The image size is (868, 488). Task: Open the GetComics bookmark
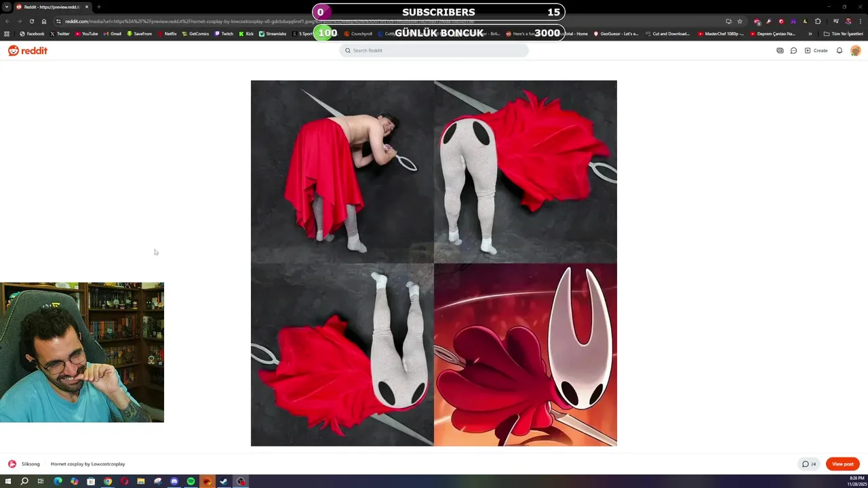pyautogui.click(x=195, y=34)
